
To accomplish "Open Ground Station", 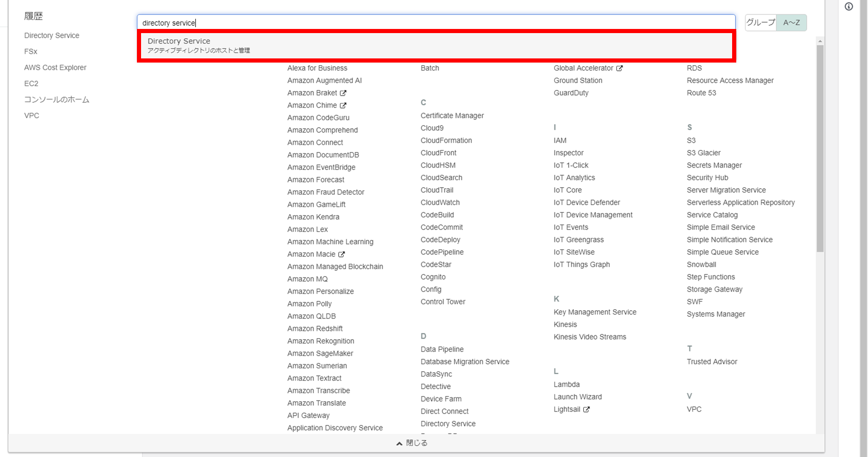I will coord(578,81).
